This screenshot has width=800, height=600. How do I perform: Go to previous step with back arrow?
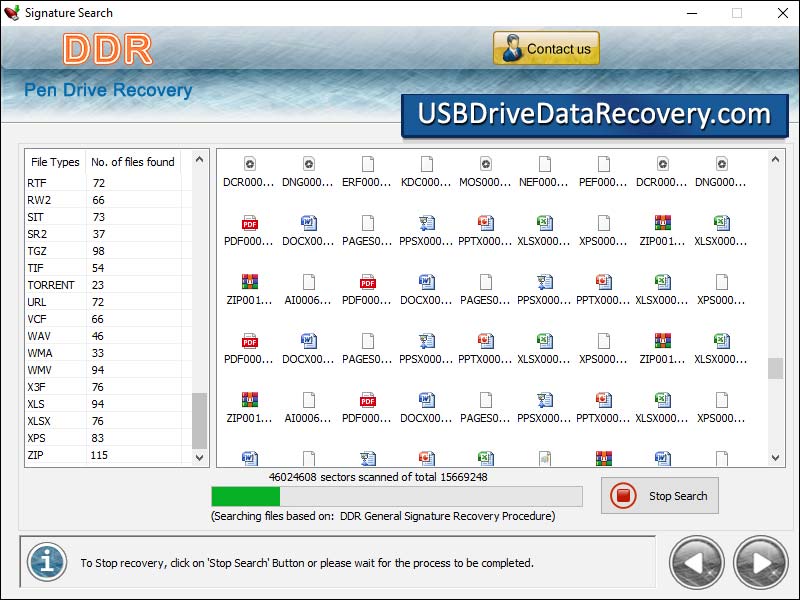pos(697,563)
